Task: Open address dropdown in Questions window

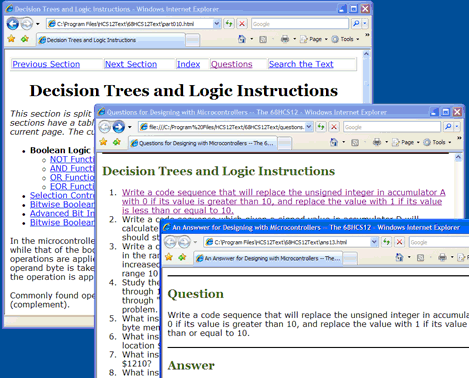Action: 309,127
